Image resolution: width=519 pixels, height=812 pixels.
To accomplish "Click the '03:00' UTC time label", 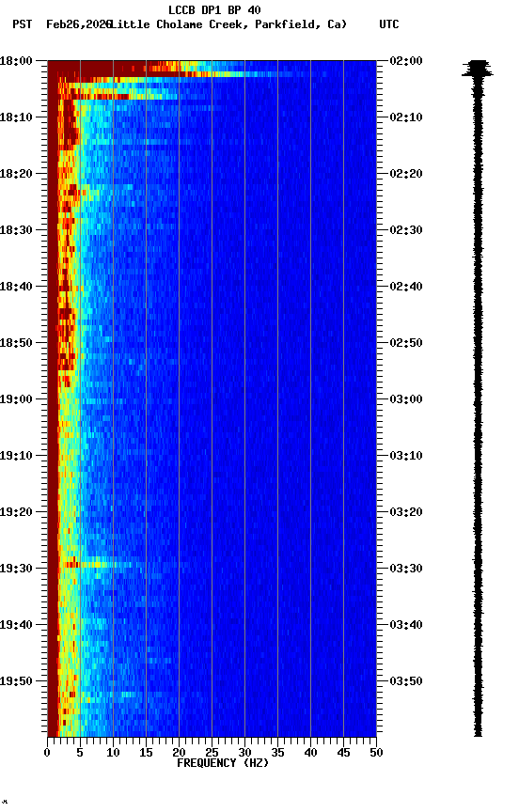I will 406,399.
